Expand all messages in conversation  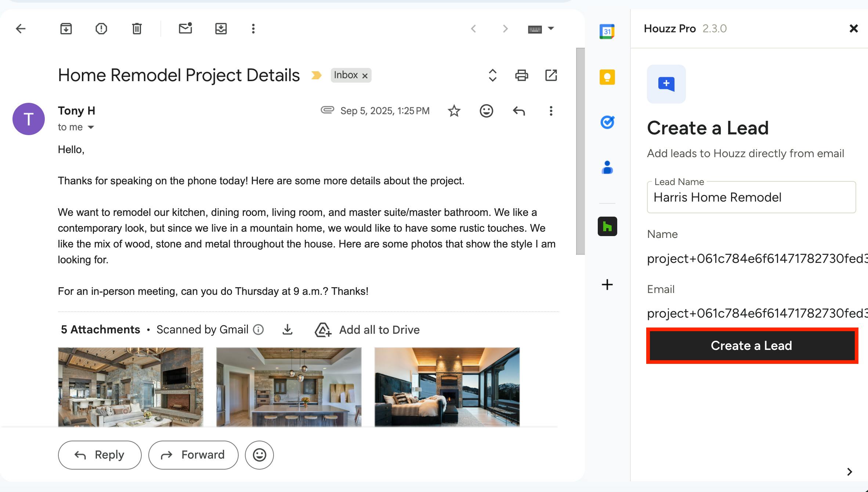tap(493, 75)
